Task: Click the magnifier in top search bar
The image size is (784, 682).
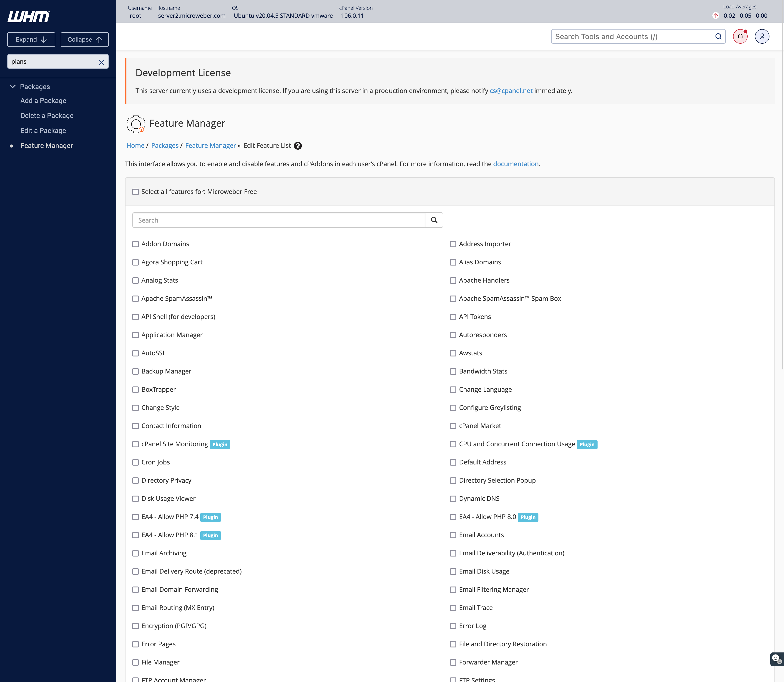Action: tap(718, 37)
